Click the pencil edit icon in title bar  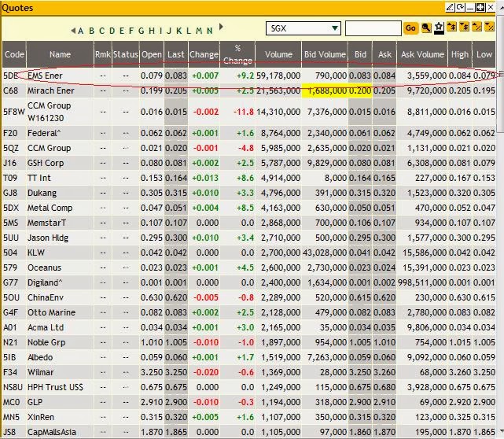[450, 7]
